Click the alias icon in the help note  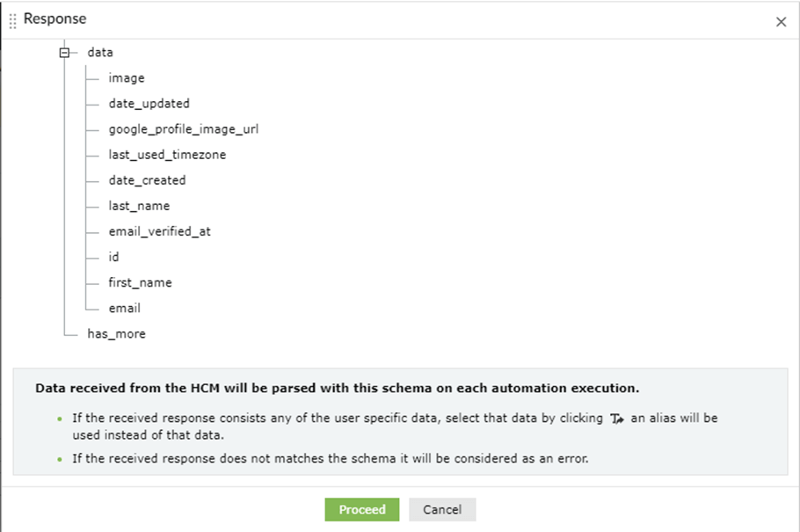point(616,419)
